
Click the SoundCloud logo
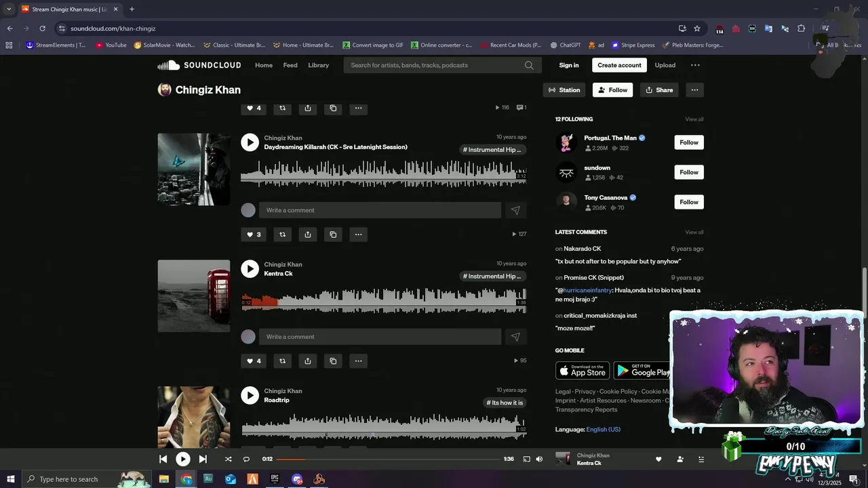[x=199, y=65]
